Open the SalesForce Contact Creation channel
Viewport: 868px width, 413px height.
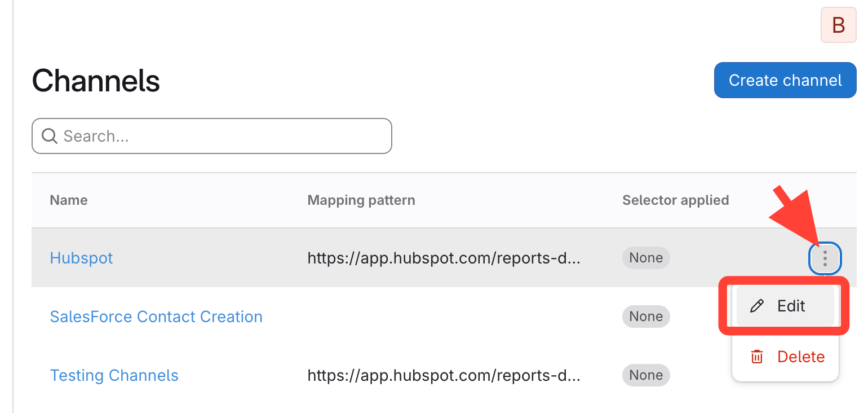pyautogui.click(x=156, y=317)
